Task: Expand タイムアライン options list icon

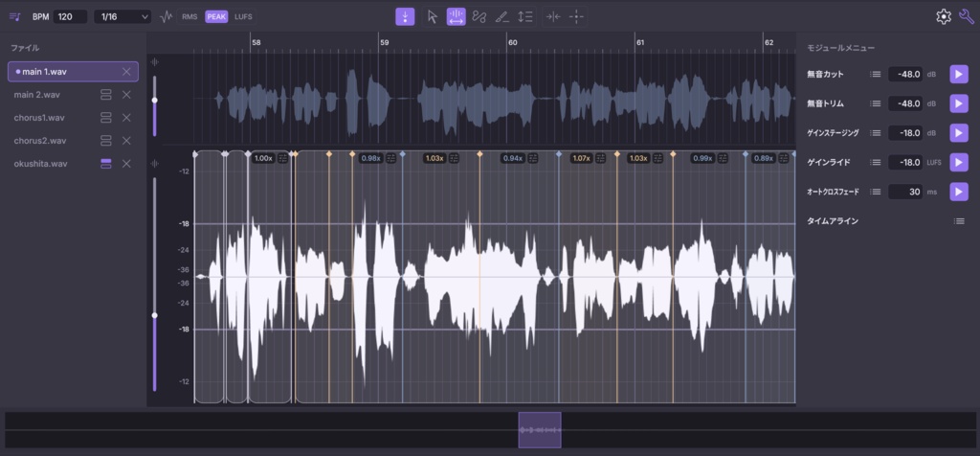Action: [x=959, y=220]
